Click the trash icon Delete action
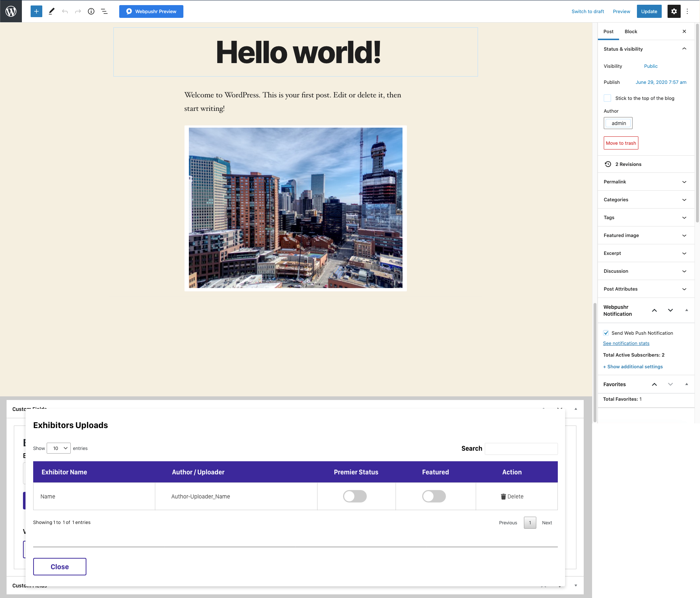The width and height of the screenshot is (700, 598). (x=512, y=496)
